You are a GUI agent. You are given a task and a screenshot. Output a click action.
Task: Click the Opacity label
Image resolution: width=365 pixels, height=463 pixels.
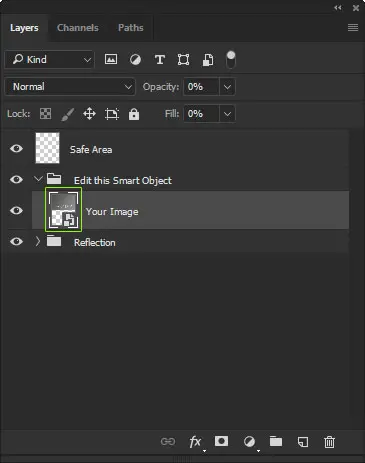click(161, 87)
